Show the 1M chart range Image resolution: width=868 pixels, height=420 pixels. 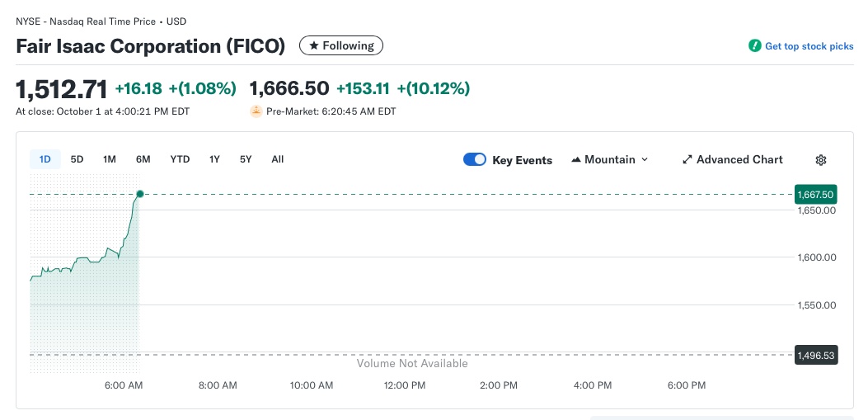click(110, 159)
